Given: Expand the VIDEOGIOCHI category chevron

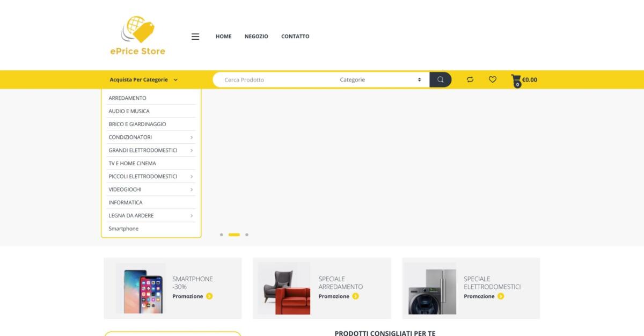Looking at the screenshot, I should (x=191, y=189).
